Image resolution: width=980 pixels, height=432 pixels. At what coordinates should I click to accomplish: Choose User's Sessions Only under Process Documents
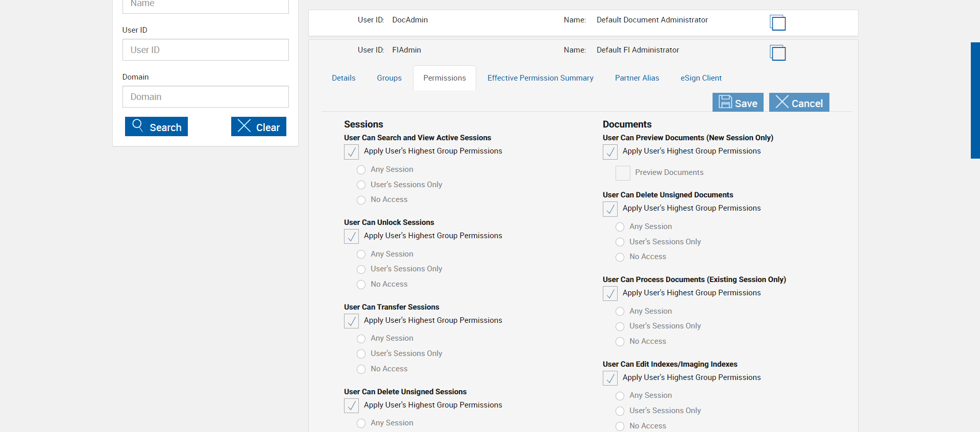click(620, 326)
